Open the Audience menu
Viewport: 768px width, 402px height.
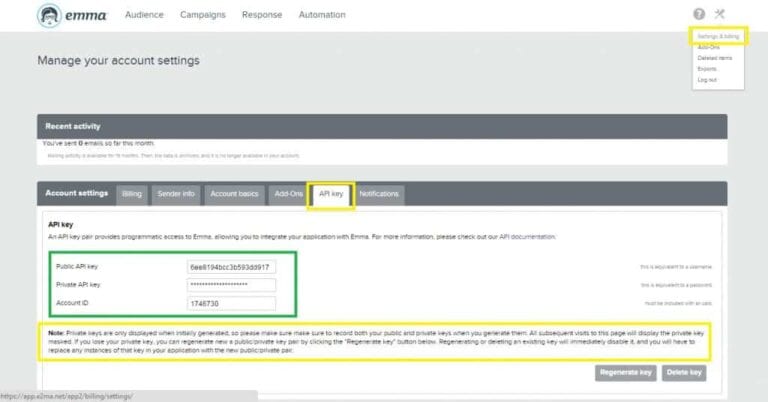(x=144, y=15)
